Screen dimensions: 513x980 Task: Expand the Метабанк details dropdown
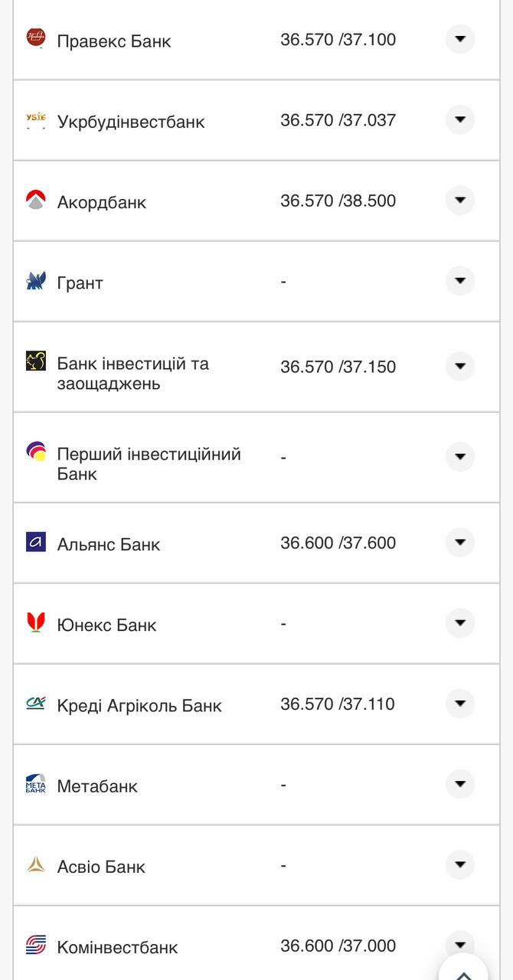click(460, 784)
